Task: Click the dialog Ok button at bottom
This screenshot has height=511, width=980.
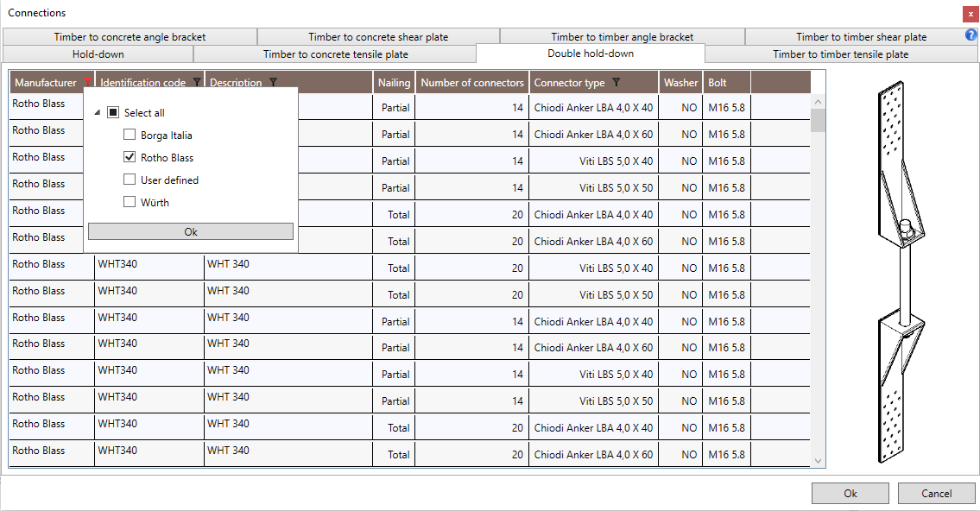Action: click(850, 493)
